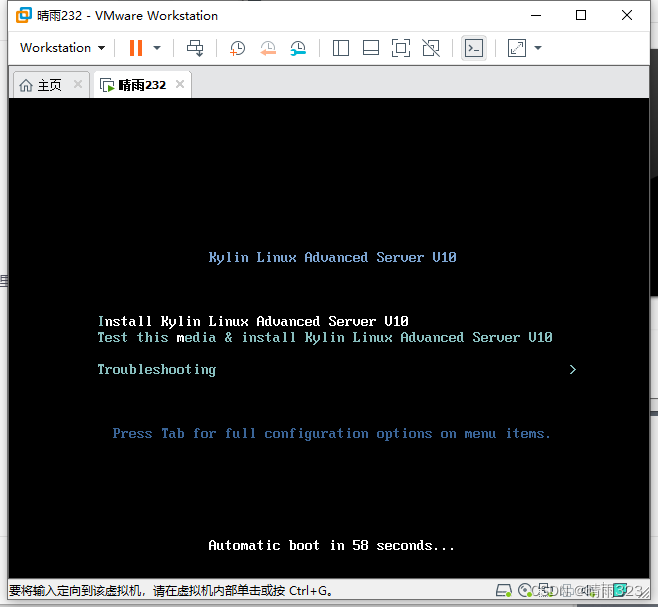Close the 主页 tab
Image resolution: width=658 pixels, height=607 pixels.
[78, 84]
